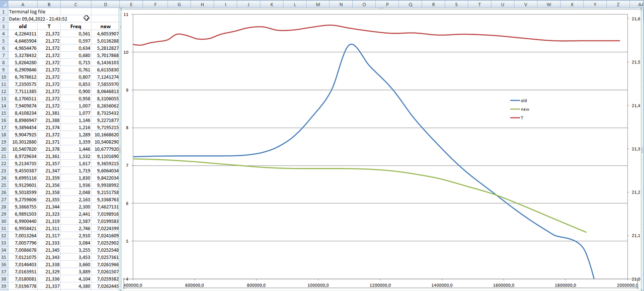Click the 'Freq' heading cell
The height and width of the screenshot is (291, 644).
(75, 26)
